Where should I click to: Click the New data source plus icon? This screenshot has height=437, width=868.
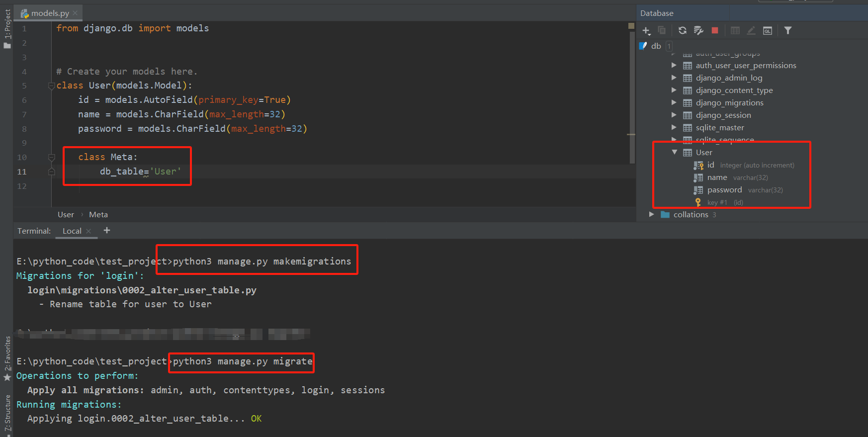click(x=646, y=31)
